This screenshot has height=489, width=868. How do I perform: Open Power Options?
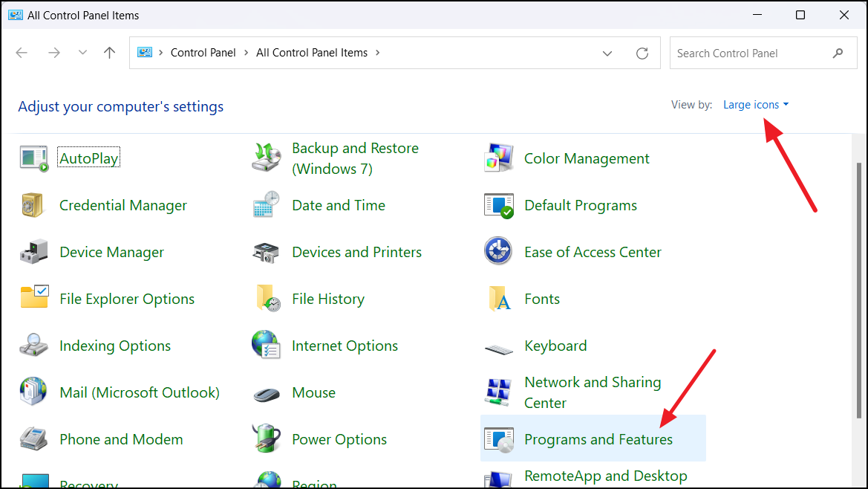coord(339,439)
